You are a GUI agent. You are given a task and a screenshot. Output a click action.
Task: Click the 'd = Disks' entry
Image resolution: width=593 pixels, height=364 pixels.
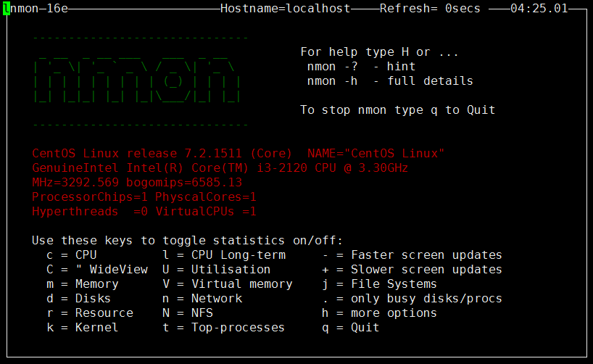(x=79, y=299)
